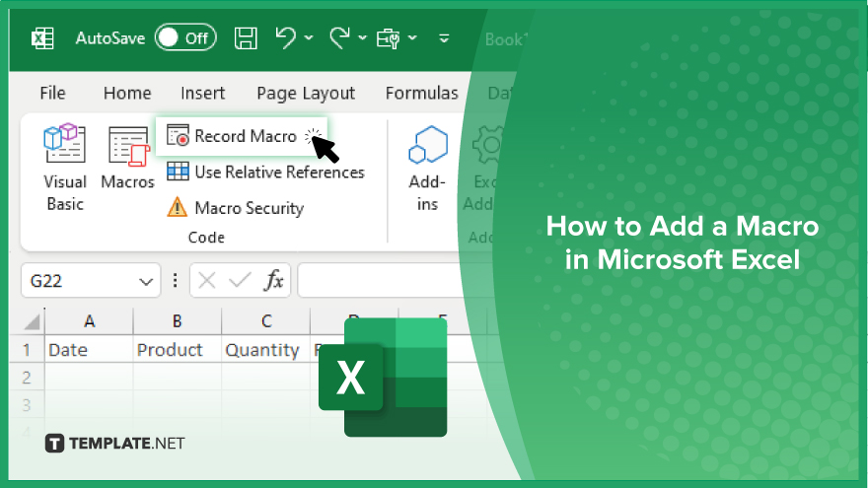868x488 pixels.
Task: Open the Macros list button
Action: (x=128, y=158)
